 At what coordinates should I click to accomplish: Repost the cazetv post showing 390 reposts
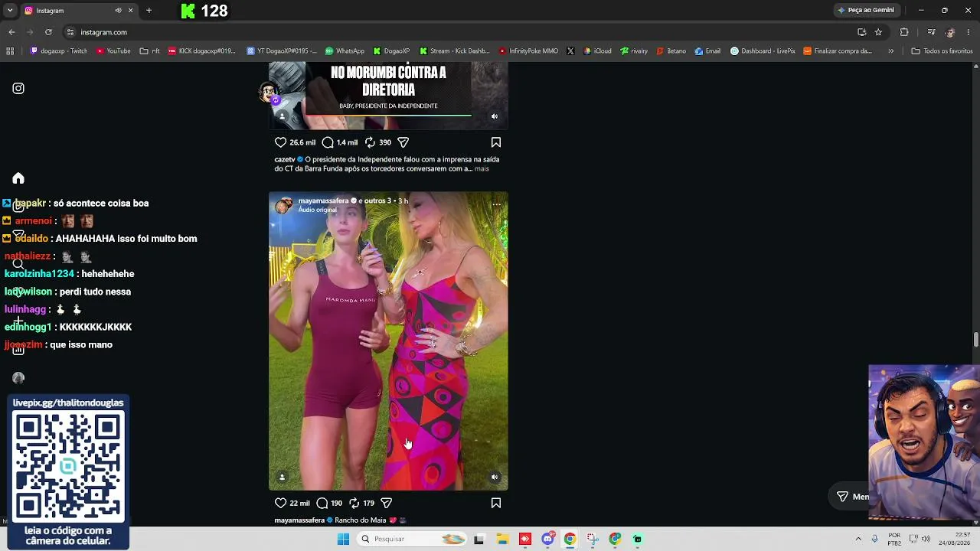click(x=370, y=142)
